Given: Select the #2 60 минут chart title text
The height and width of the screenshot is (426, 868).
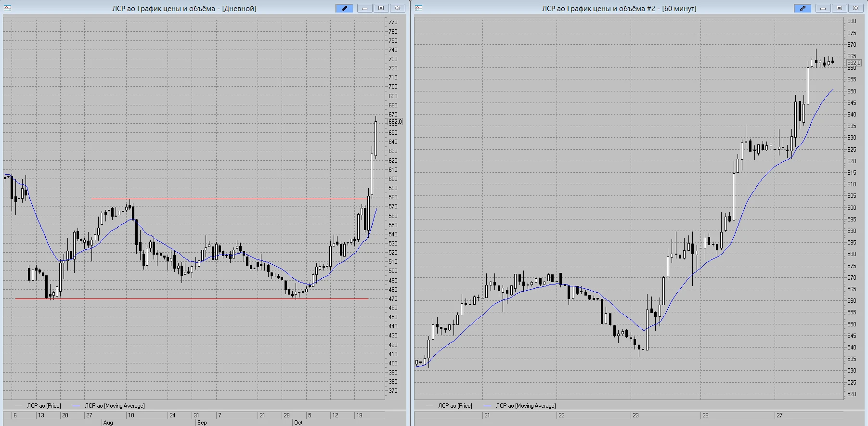Looking at the screenshot, I should 619,9.
